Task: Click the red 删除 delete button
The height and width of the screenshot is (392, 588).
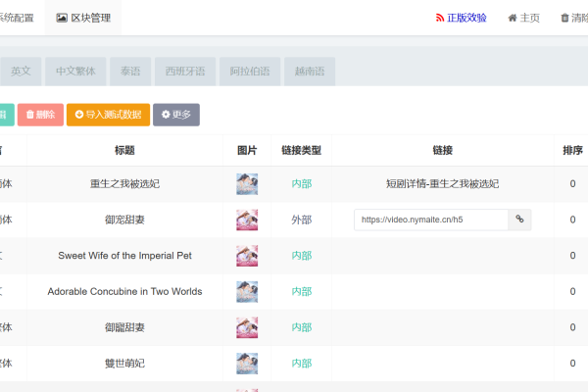Action: coord(40,115)
